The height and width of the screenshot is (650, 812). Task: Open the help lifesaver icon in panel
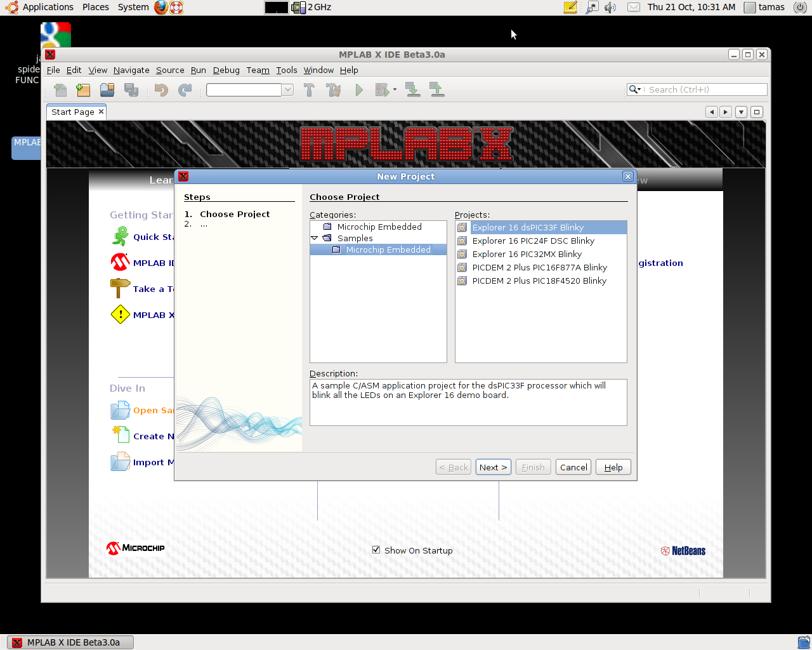(176, 7)
